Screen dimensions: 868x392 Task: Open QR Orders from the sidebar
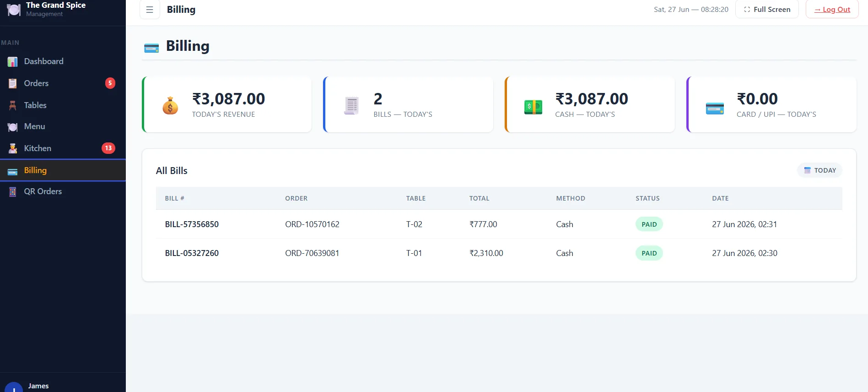(x=63, y=191)
